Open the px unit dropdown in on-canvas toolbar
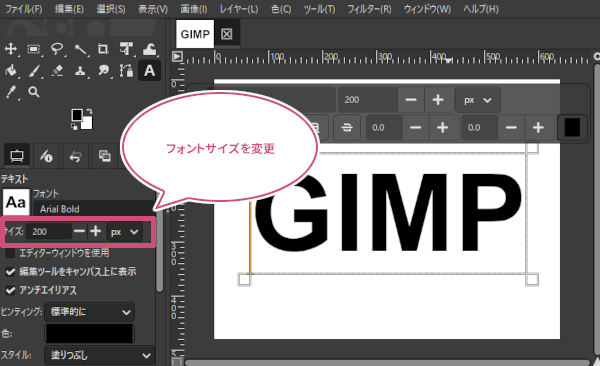 point(478,100)
